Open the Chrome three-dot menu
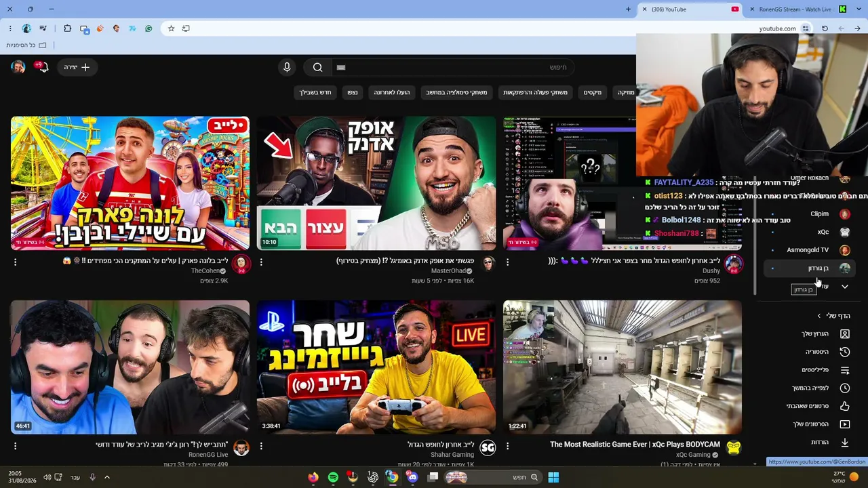The image size is (868, 488). pos(10,28)
